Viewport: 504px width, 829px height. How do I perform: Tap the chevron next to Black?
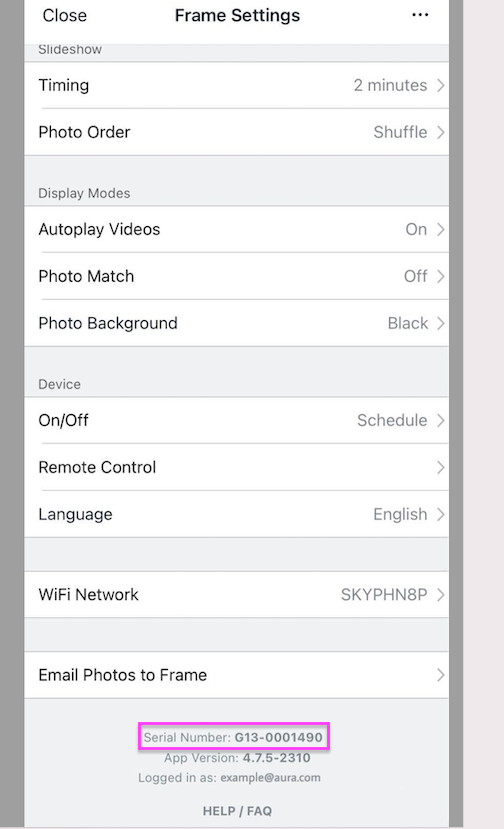441,323
